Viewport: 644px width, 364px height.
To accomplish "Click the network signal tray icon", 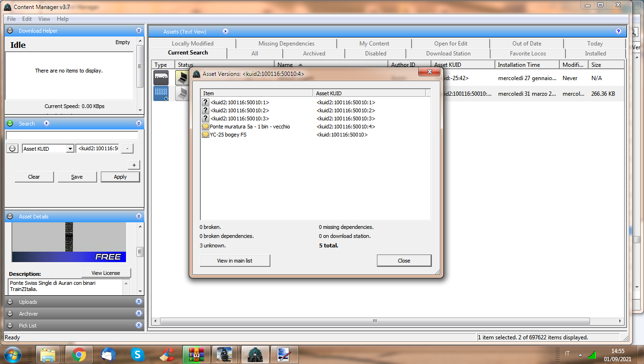I will [592, 355].
